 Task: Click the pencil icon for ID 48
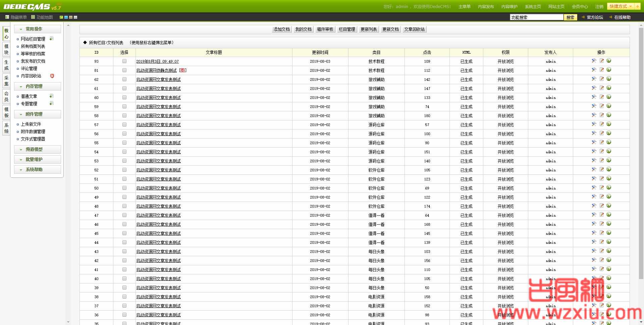(x=602, y=206)
